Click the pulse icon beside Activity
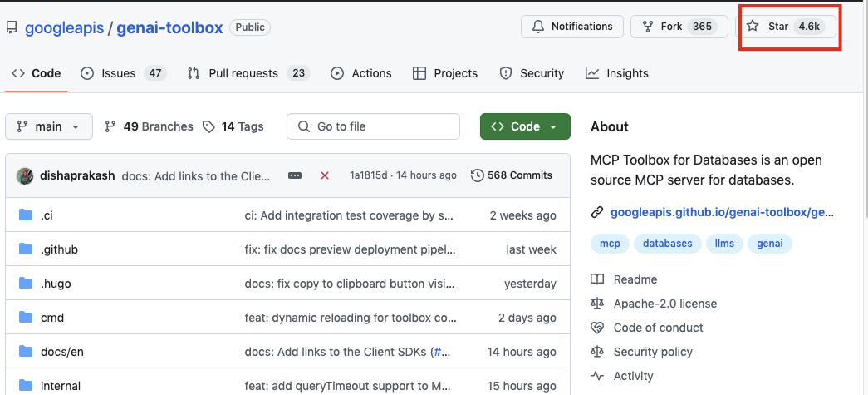This screenshot has height=395, width=868. click(596, 376)
